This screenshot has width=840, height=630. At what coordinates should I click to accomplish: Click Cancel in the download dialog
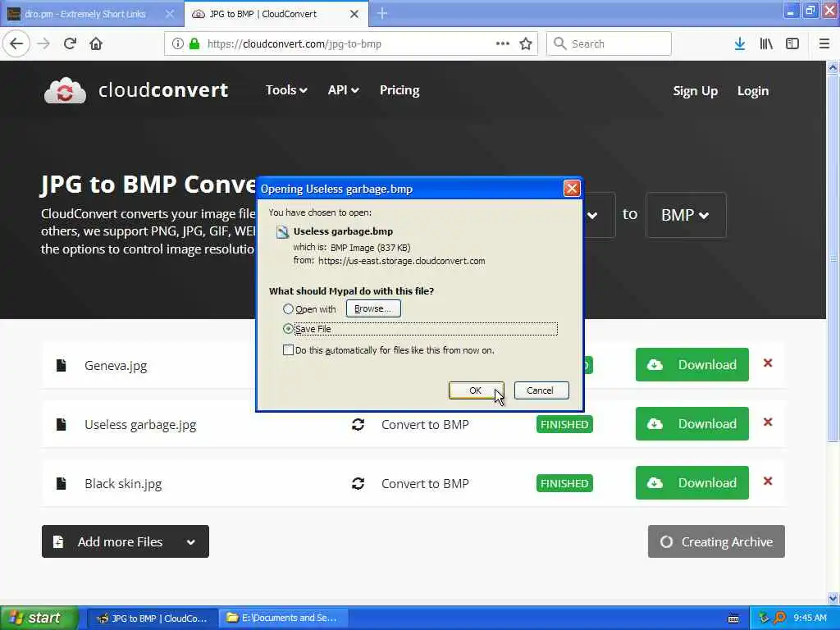541,390
